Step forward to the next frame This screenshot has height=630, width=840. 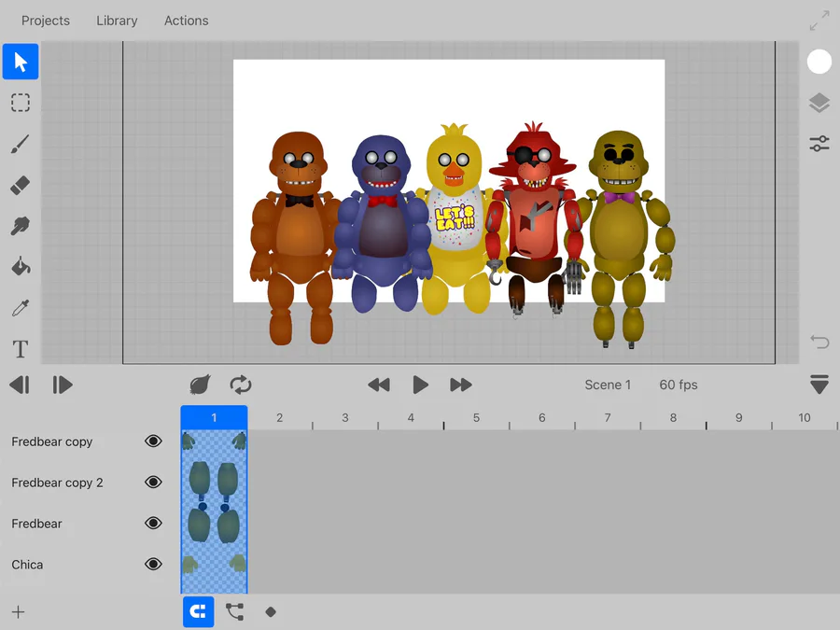pos(63,385)
